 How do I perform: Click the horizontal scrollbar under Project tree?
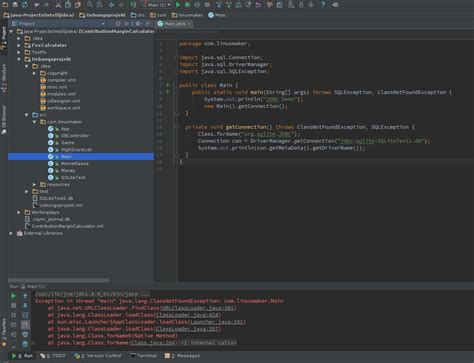59,280
